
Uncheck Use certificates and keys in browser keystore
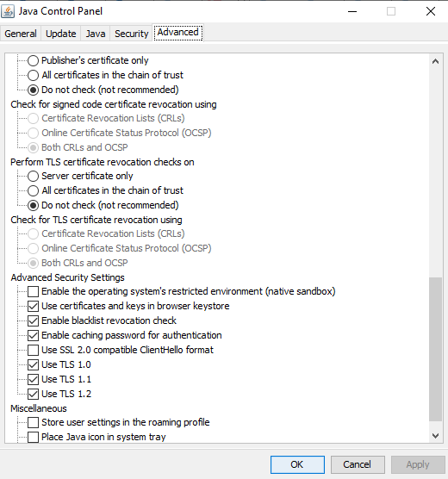(x=33, y=306)
